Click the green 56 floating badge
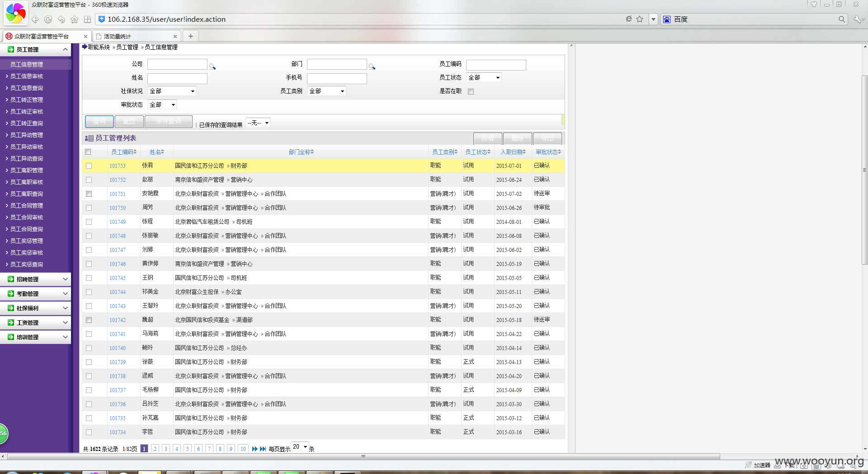The width and height of the screenshot is (868, 474). coord(4,433)
